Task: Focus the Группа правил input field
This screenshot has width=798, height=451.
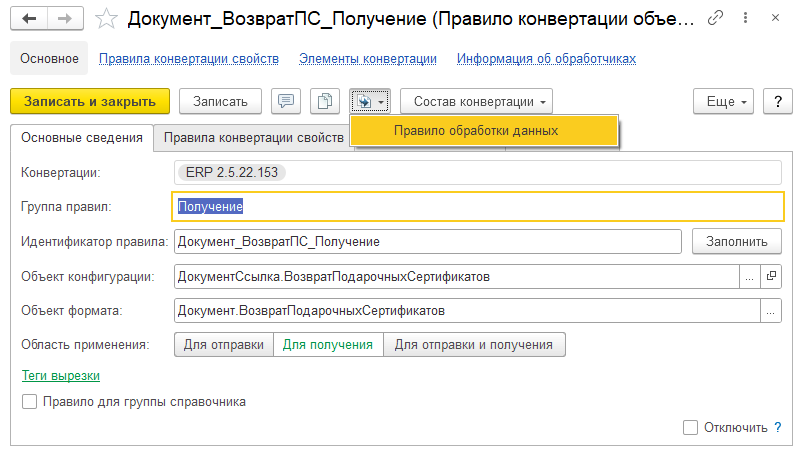Action: click(478, 207)
